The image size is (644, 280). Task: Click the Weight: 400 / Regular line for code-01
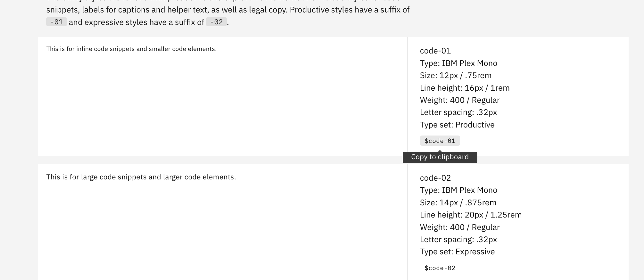[460, 100]
